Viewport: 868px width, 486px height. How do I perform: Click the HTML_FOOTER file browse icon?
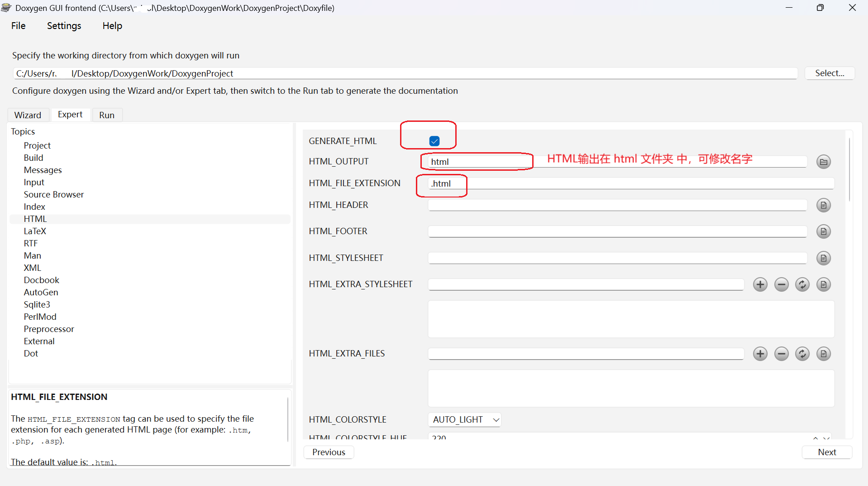click(x=823, y=231)
